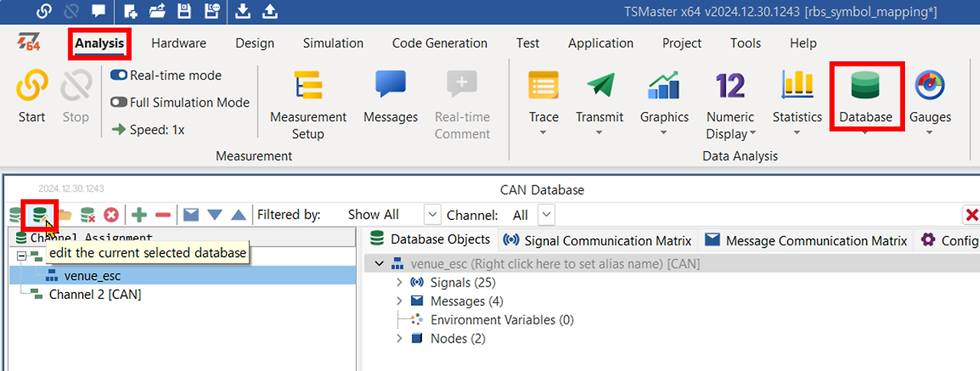This screenshot has height=371, width=980.
Task: Open the Application ribbon tab
Action: tap(601, 43)
